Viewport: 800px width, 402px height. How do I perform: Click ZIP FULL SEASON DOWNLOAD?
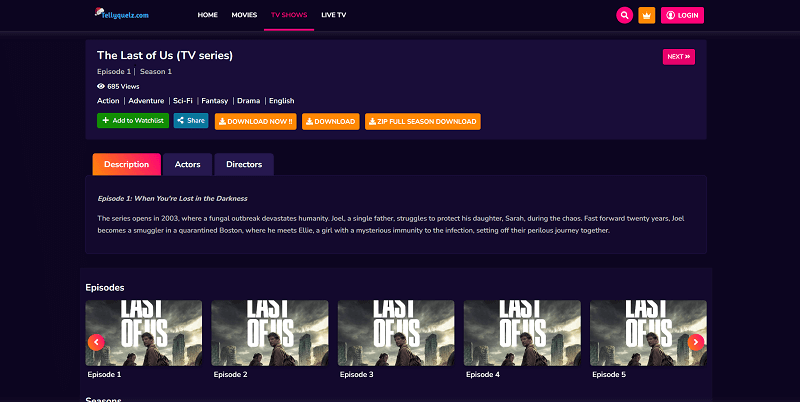[422, 121]
